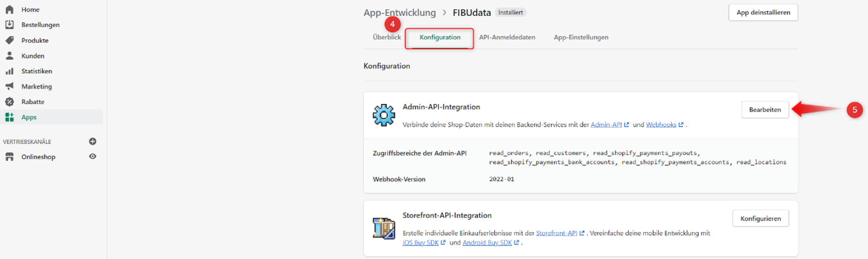Open Kunden using the person icon
This screenshot has width=868, height=259.
tap(9, 56)
